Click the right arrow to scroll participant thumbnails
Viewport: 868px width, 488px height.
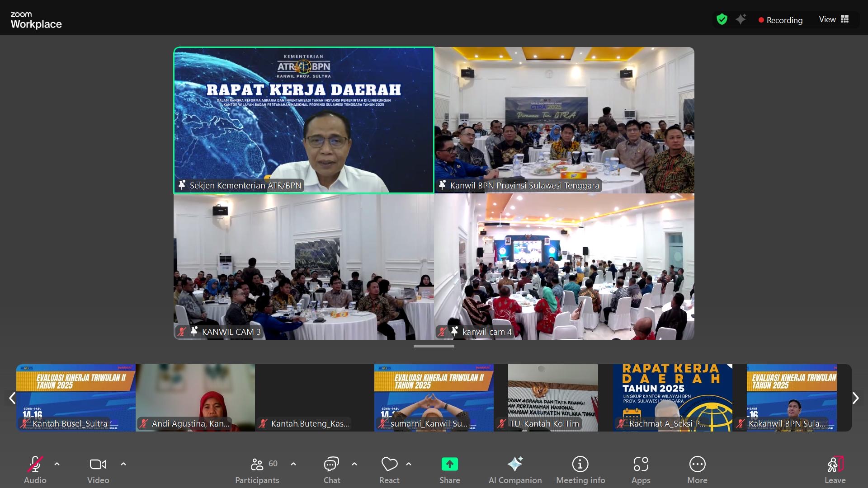tap(856, 398)
